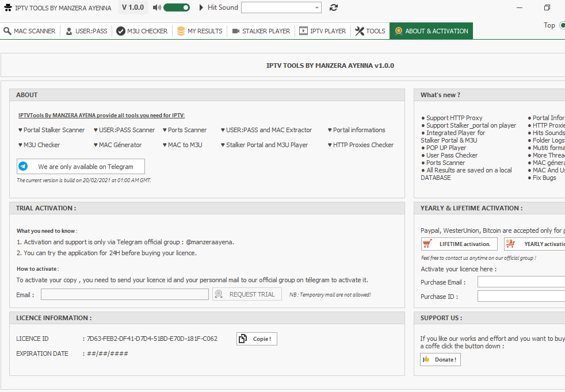565x392 pixels.
Task: Click the play arrow beside Hit Sound
Action: pyautogui.click(x=201, y=7)
